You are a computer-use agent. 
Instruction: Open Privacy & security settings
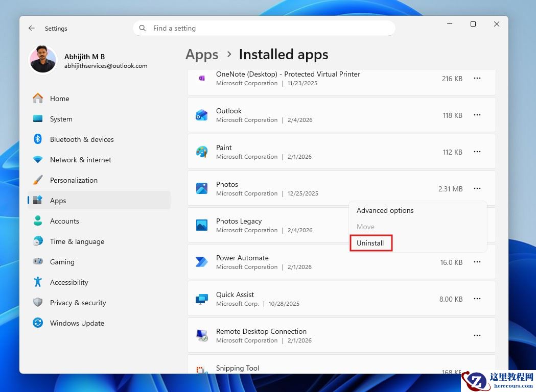[78, 303]
